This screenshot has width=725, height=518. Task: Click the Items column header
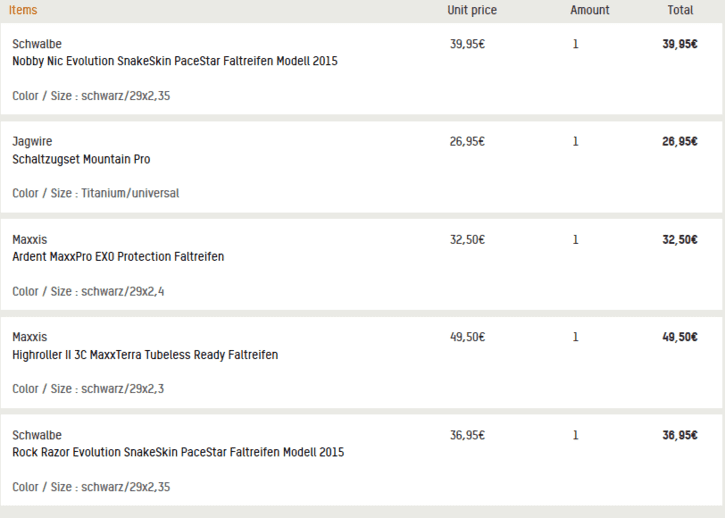click(23, 10)
